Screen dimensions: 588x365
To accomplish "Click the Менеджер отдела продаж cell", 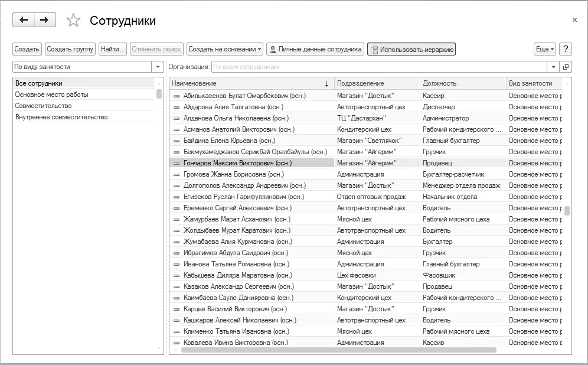I will click(462, 185).
